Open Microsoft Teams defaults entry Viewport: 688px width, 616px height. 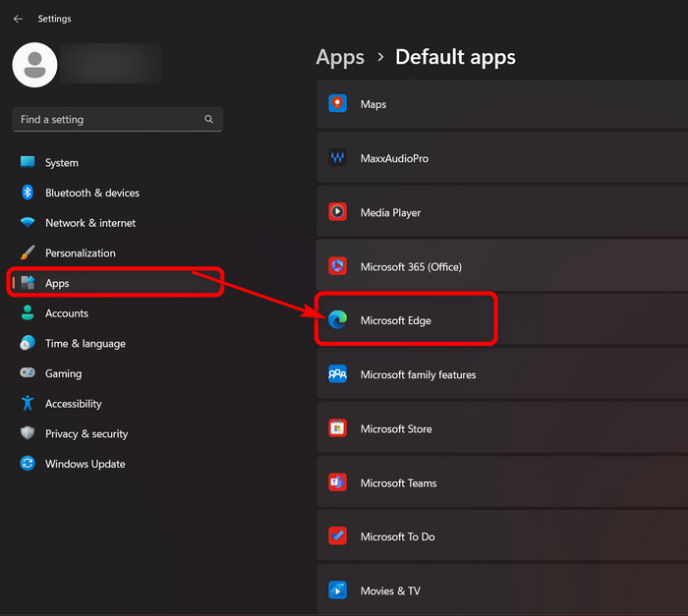(502, 482)
